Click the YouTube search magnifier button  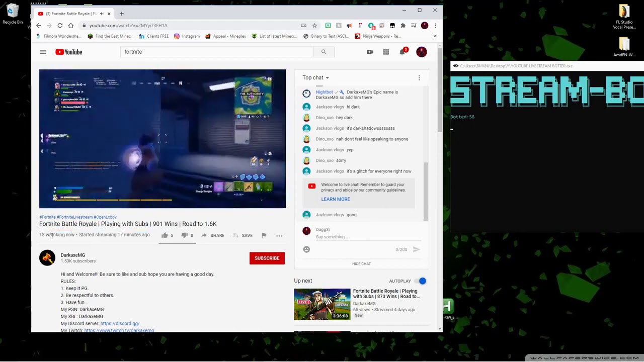click(x=324, y=52)
